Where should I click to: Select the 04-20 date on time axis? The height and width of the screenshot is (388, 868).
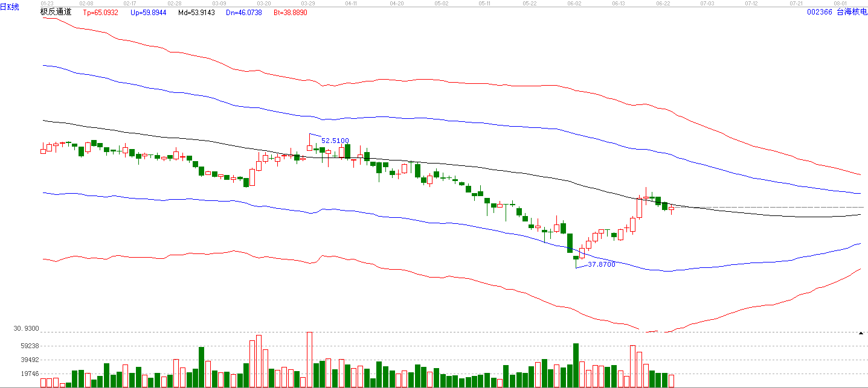[396, 3]
